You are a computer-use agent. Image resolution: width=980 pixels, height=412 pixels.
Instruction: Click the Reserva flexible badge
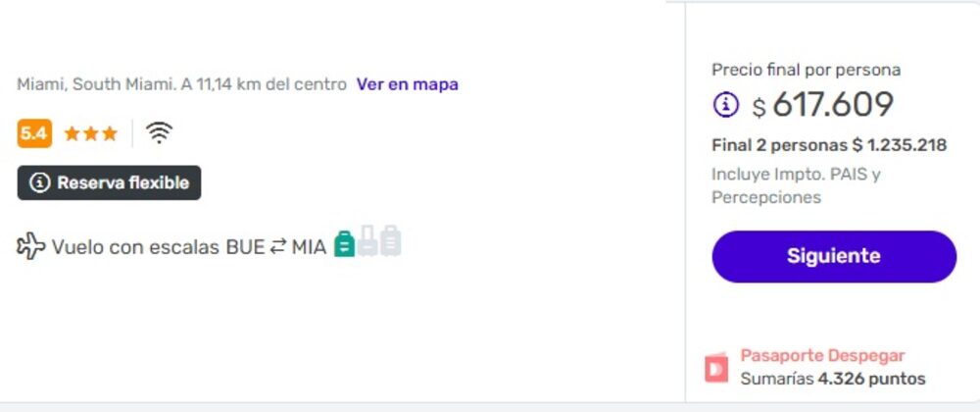point(109,182)
